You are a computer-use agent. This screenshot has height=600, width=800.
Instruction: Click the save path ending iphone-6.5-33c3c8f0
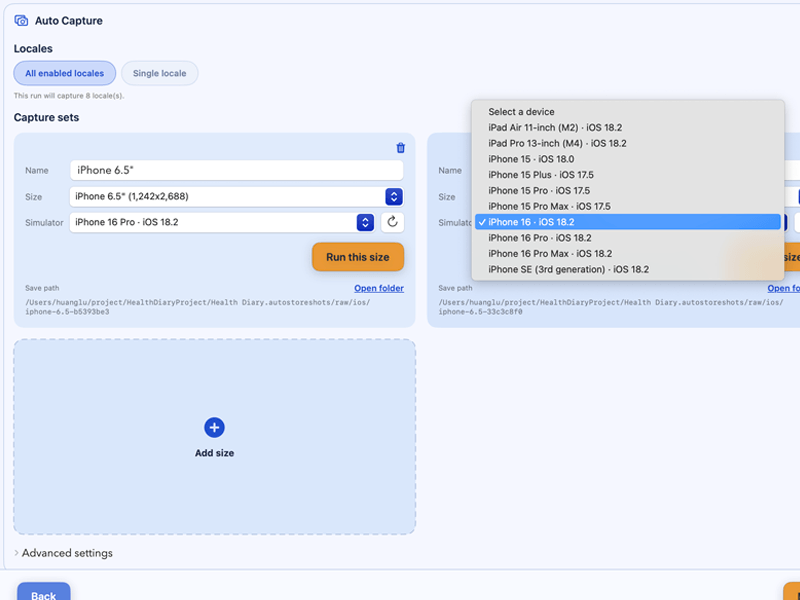pos(611,307)
